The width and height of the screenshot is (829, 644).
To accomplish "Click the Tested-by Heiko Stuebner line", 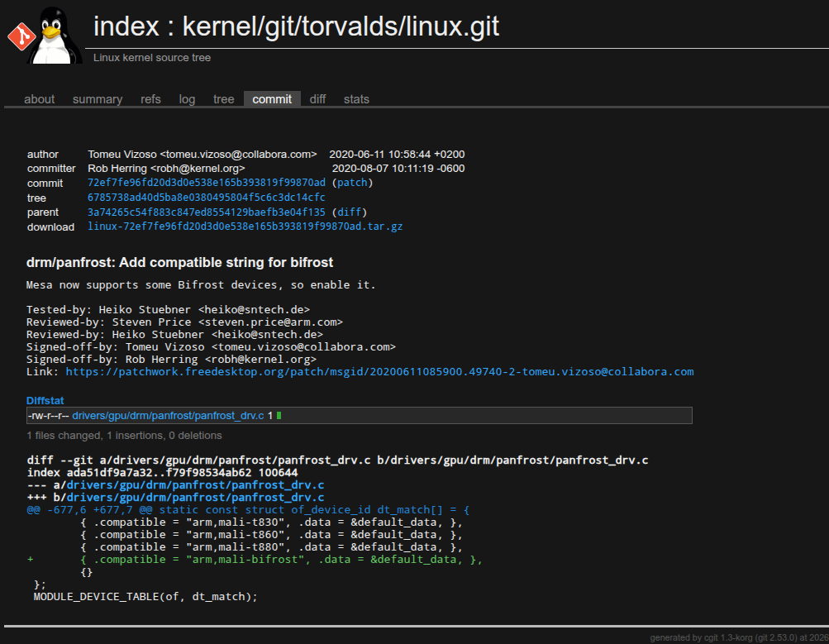I will (168, 310).
